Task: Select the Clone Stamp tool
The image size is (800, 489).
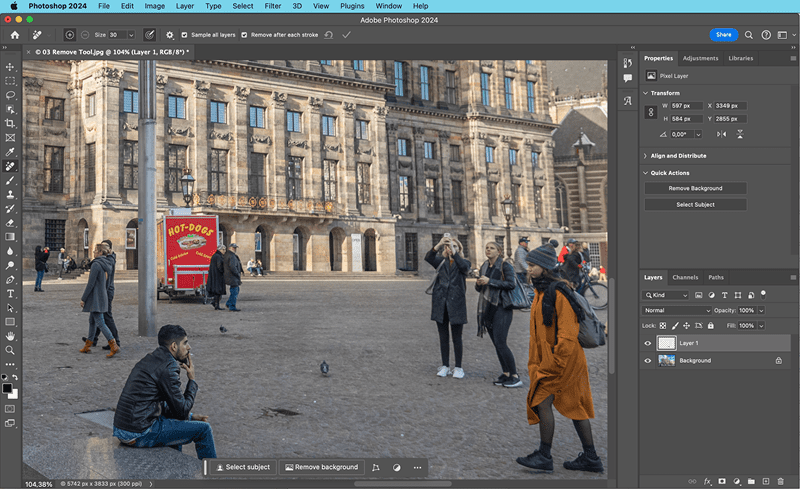Action: click(10, 194)
